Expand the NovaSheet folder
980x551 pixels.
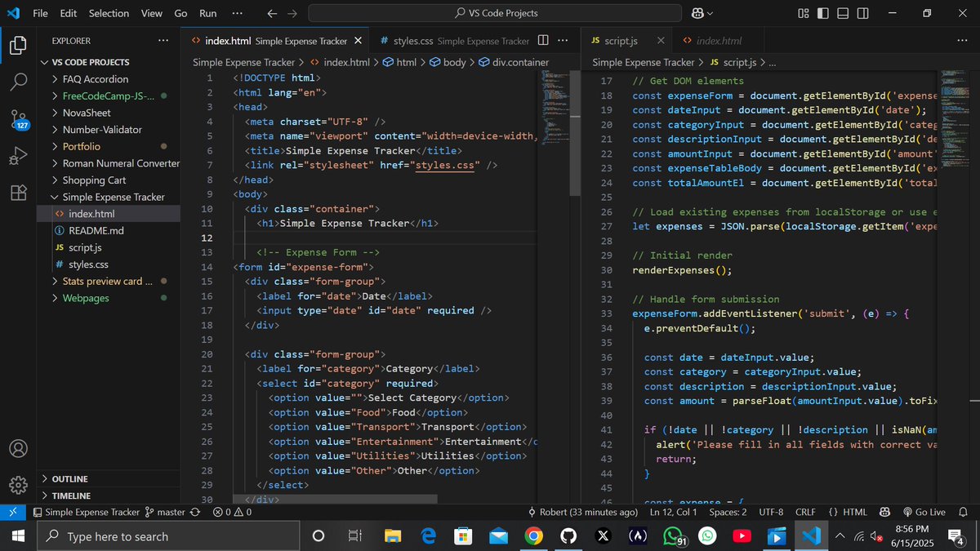pyautogui.click(x=109, y=113)
